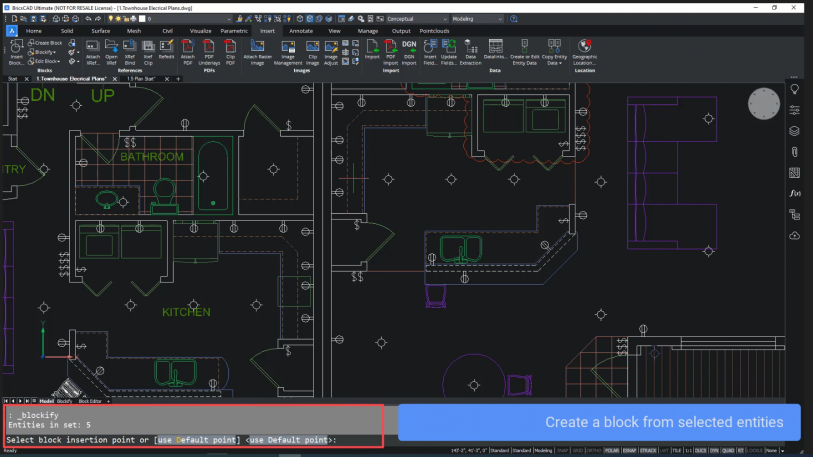
Task: Click the white layer color swatch
Action: pos(142,19)
